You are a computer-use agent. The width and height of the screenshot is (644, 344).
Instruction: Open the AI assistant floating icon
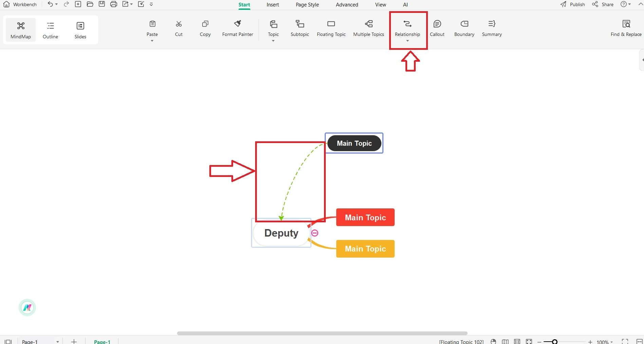[27, 307]
